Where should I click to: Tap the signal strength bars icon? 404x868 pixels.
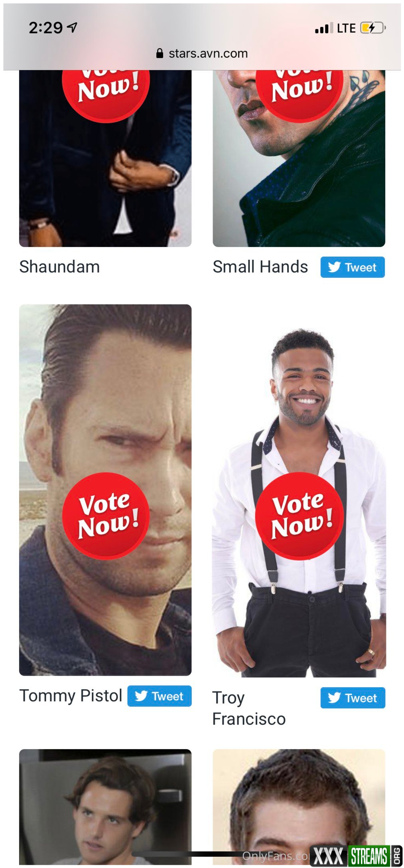coord(323,28)
